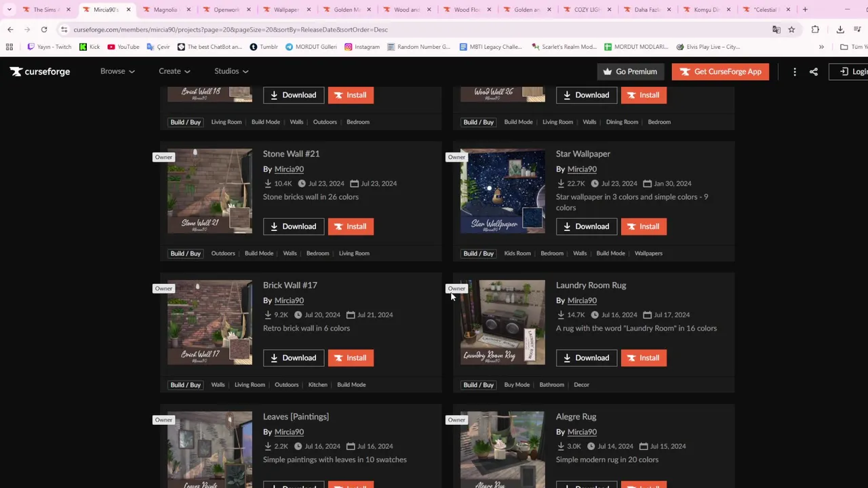Viewport: 868px width, 488px height.
Task: Open the YouTube bookmark
Action: tap(123, 47)
